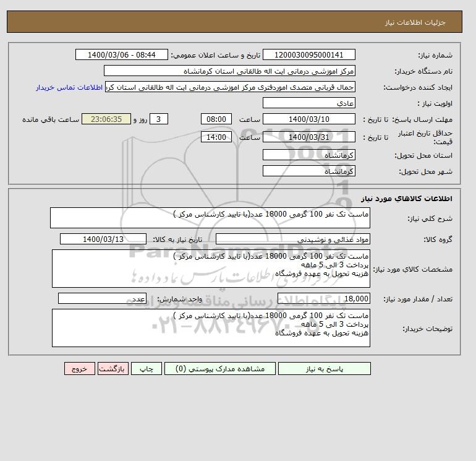Click the announcement date field 1400/03/06 - 08:44

tap(121, 54)
